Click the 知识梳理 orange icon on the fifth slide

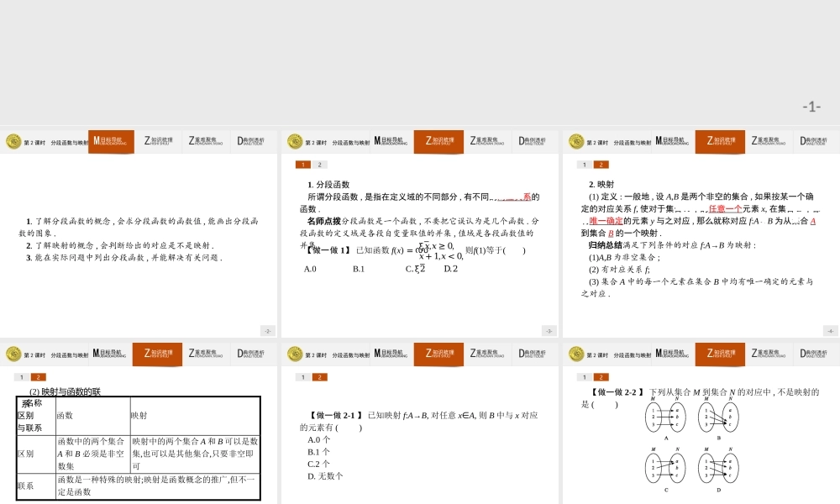438,354
